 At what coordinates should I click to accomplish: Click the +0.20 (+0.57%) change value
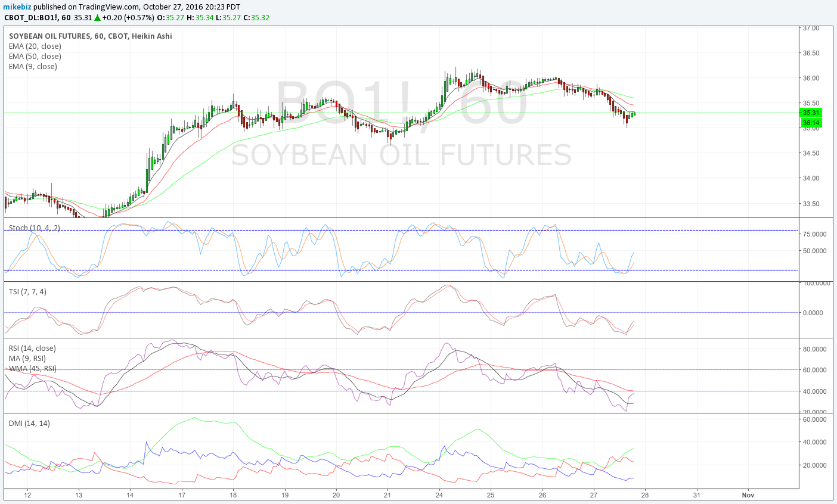point(128,17)
